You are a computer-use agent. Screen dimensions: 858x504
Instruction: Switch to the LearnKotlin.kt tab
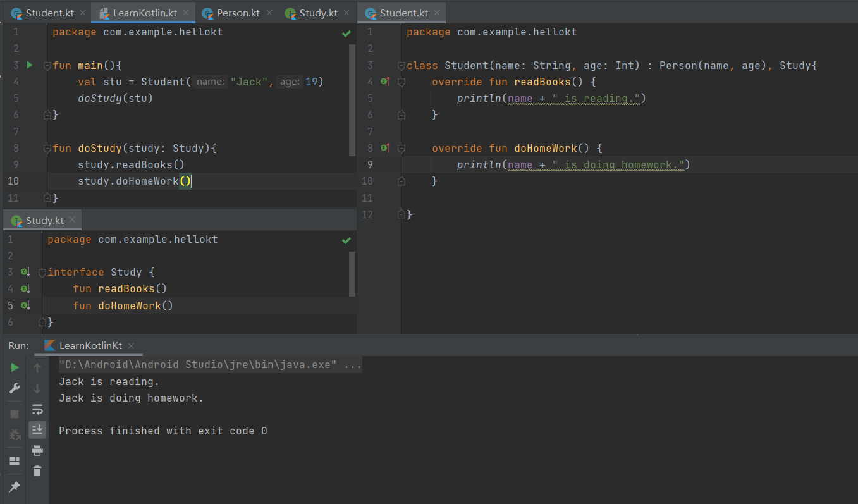coord(144,13)
